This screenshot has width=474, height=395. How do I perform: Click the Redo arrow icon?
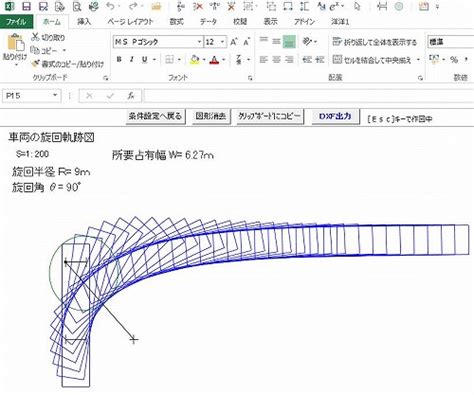[133, 6]
